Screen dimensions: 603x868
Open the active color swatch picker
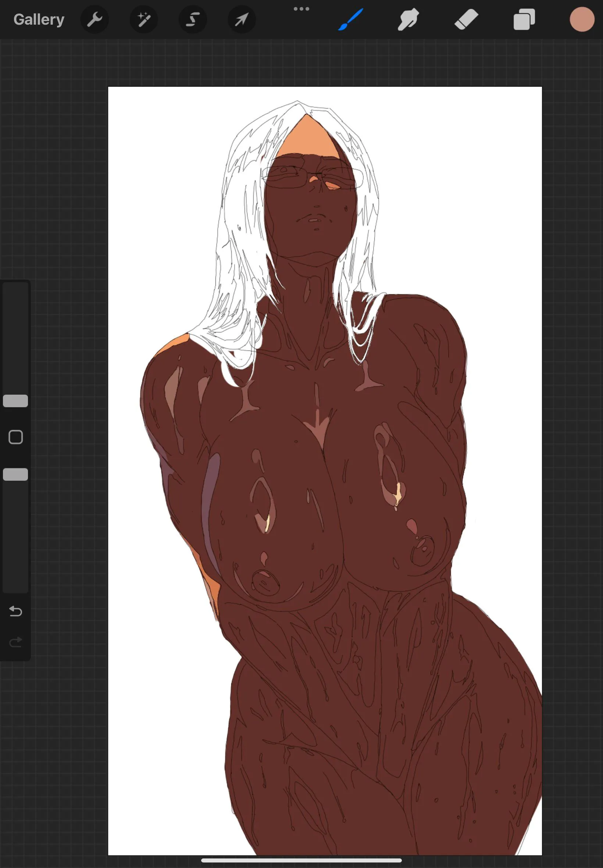581,19
